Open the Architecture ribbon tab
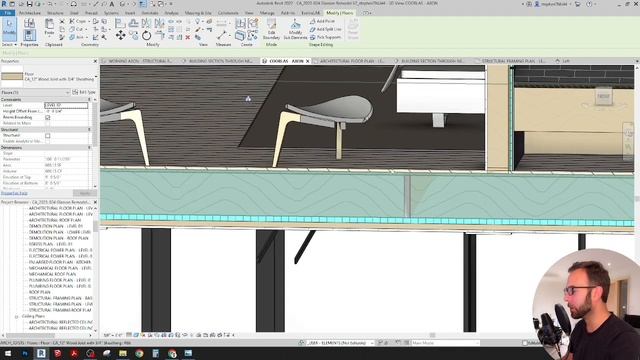 [30, 13]
